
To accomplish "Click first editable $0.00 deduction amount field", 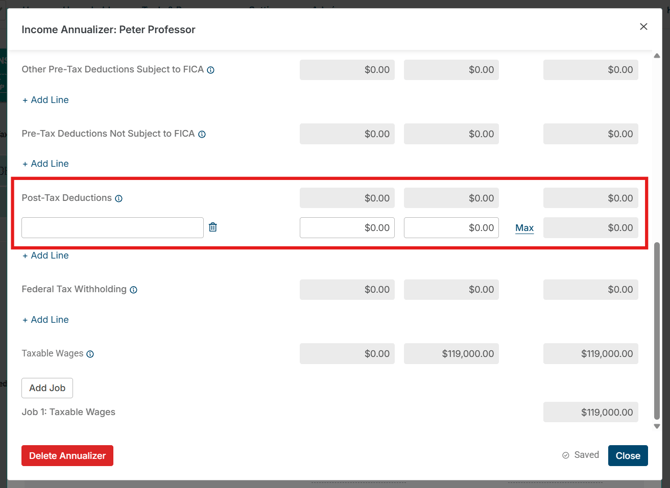I will [347, 228].
